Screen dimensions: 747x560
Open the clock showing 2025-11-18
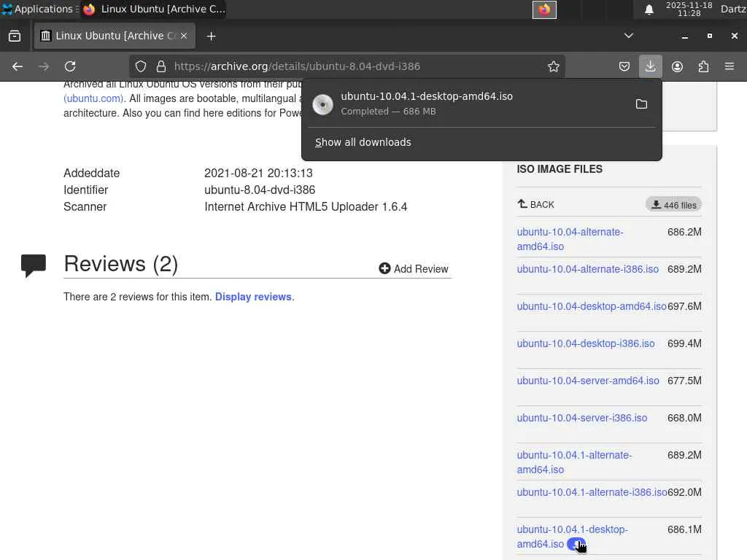point(689,9)
